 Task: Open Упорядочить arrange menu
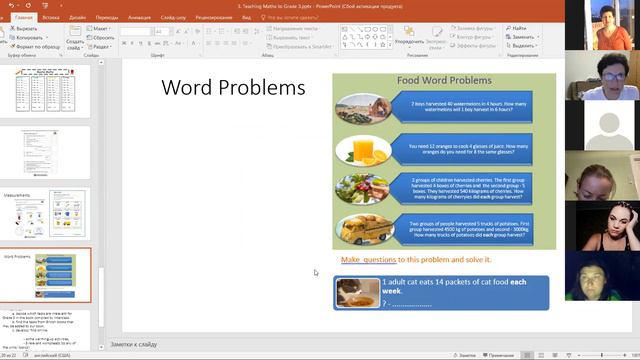pyautogui.click(x=409, y=38)
